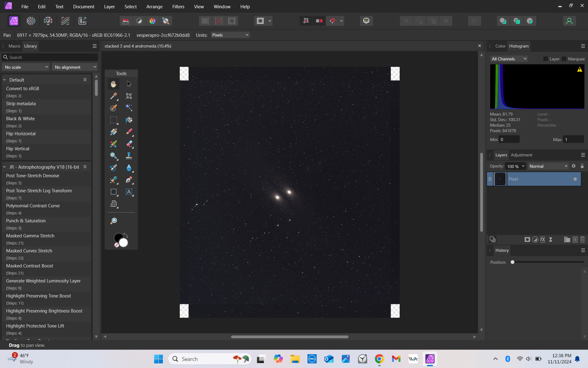588x368 pixels.
Task: Switch to Liquify Persona
Action: [x=31, y=21]
